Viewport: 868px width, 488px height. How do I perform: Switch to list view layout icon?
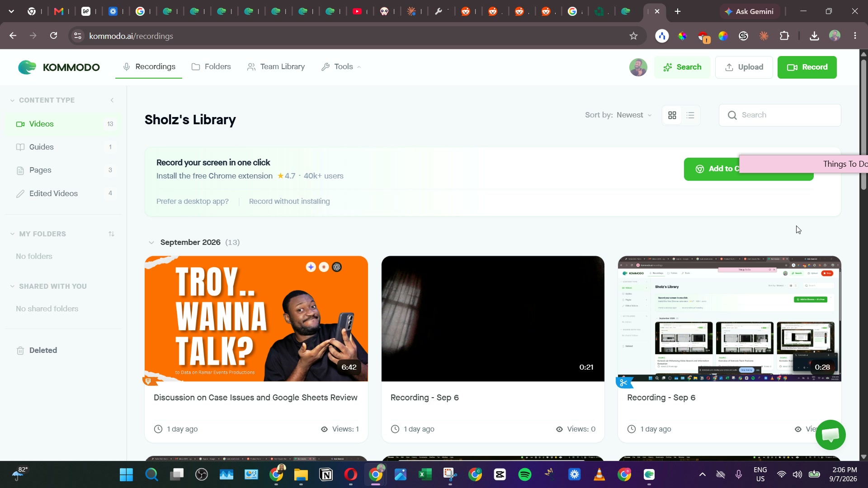[x=690, y=115]
